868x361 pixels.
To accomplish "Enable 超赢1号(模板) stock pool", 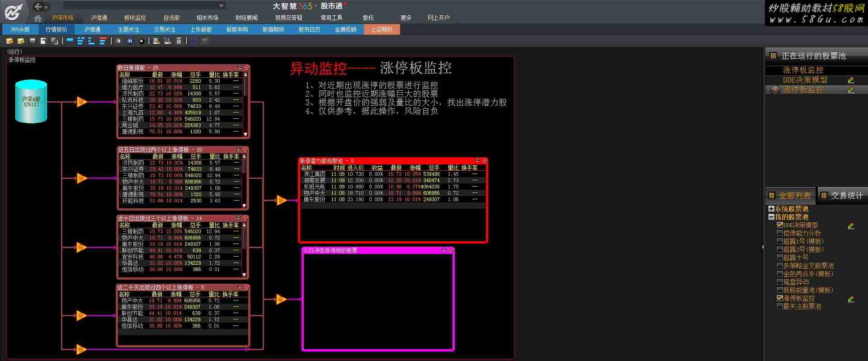I will [x=779, y=241].
